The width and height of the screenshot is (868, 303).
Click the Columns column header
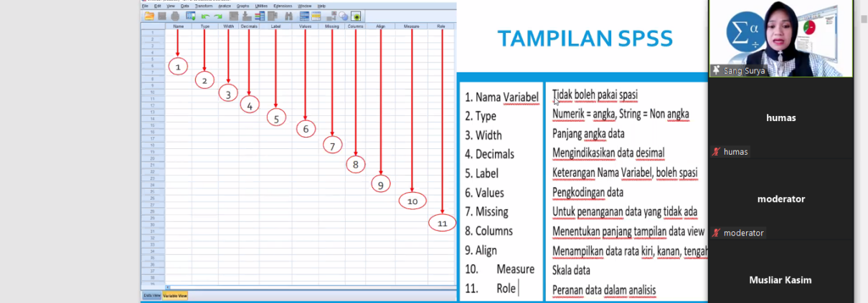coord(355,27)
